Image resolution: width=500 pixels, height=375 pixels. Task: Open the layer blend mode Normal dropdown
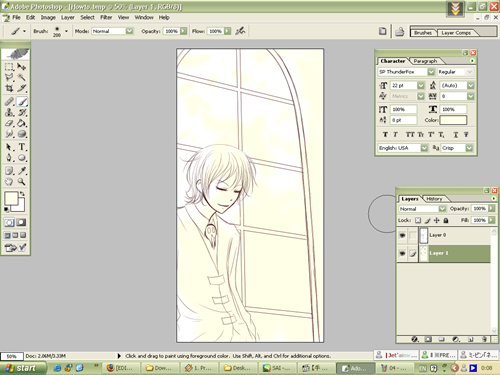point(422,209)
